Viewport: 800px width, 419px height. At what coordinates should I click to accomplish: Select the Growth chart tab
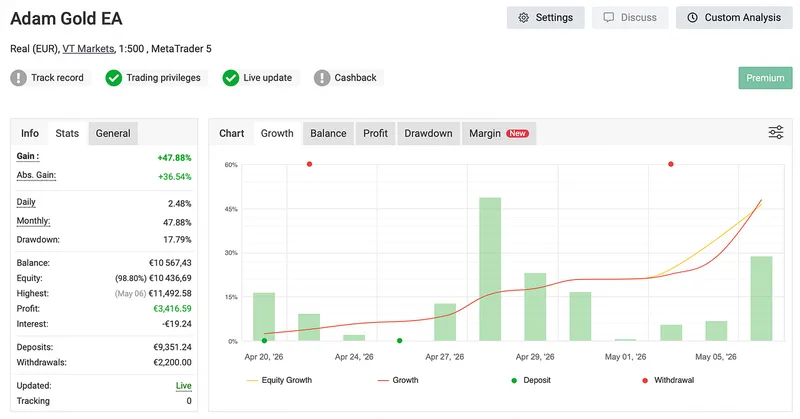(277, 133)
